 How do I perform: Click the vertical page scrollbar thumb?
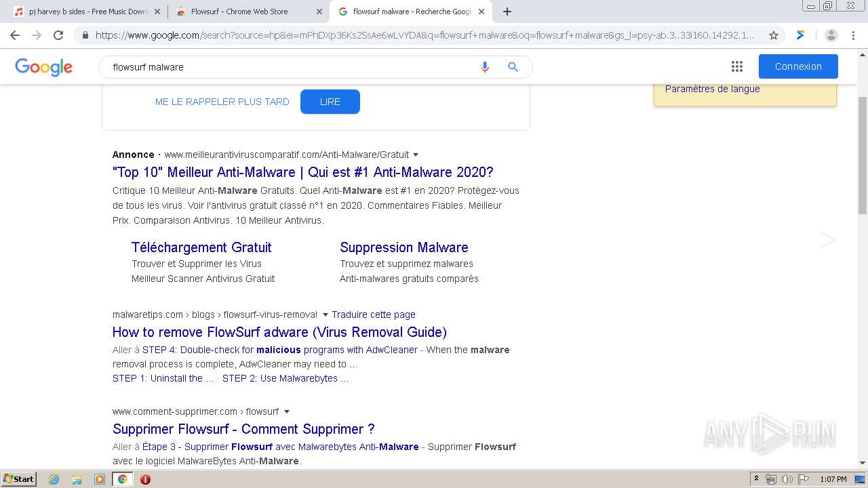(863, 156)
